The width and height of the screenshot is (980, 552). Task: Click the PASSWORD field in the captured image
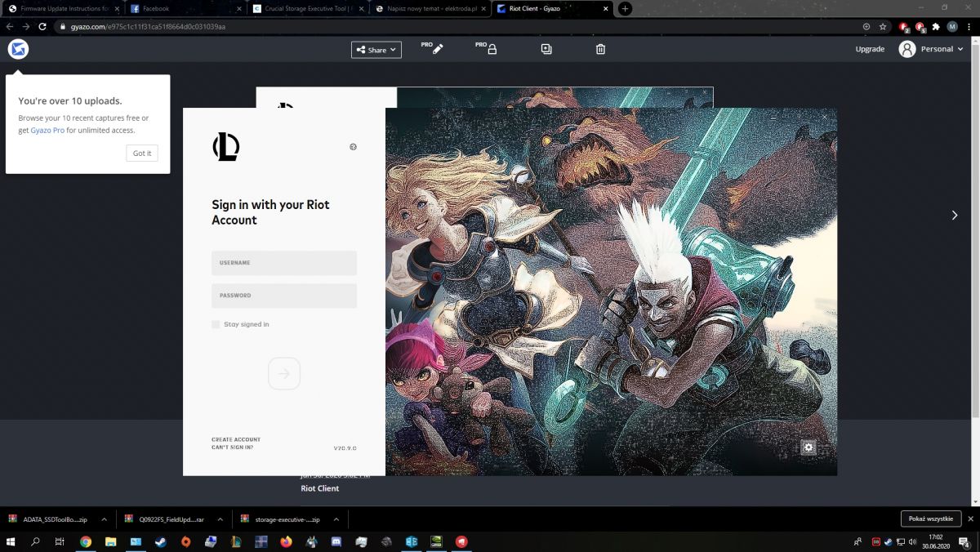284,296
